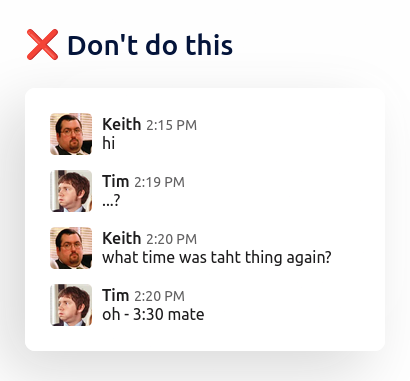Image resolution: width=410 pixels, height=381 pixels.
Task: Select Tim's name on the last message
Action: pos(116,295)
